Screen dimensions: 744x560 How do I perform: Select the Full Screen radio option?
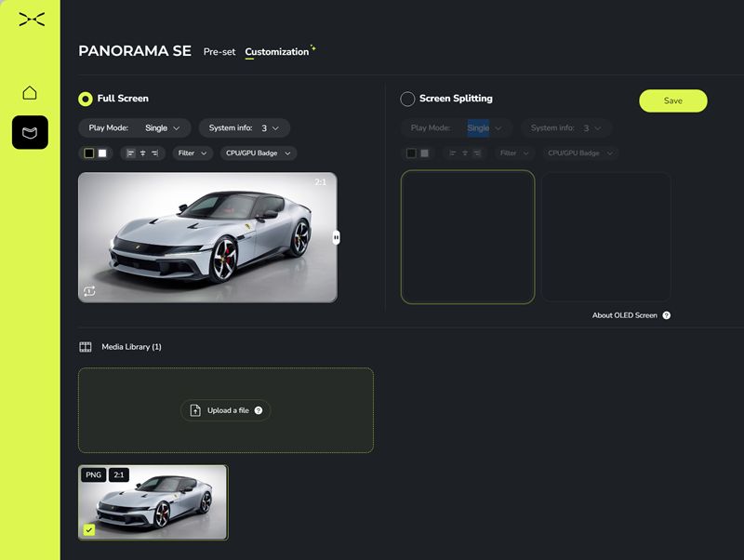(86, 99)
